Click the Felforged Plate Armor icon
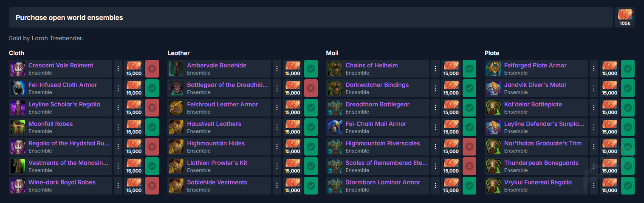This screenshot has height=203, width=644. click(493, 69)
